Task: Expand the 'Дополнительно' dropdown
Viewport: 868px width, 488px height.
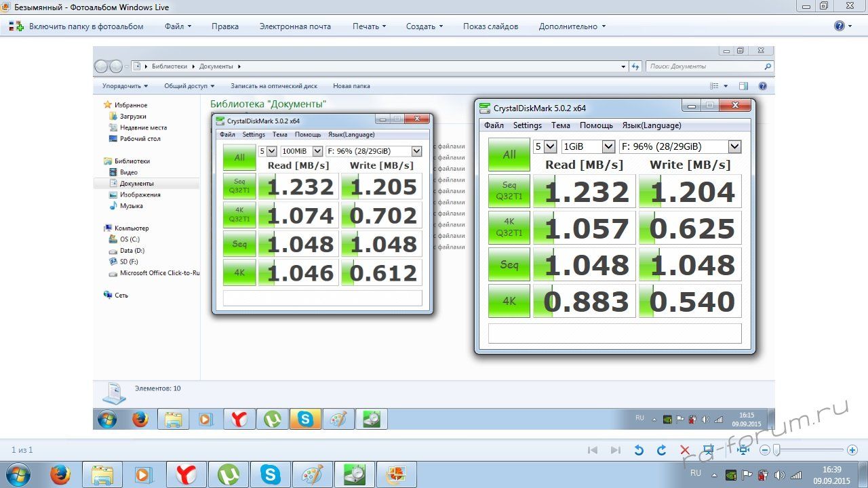Action: 572,26
